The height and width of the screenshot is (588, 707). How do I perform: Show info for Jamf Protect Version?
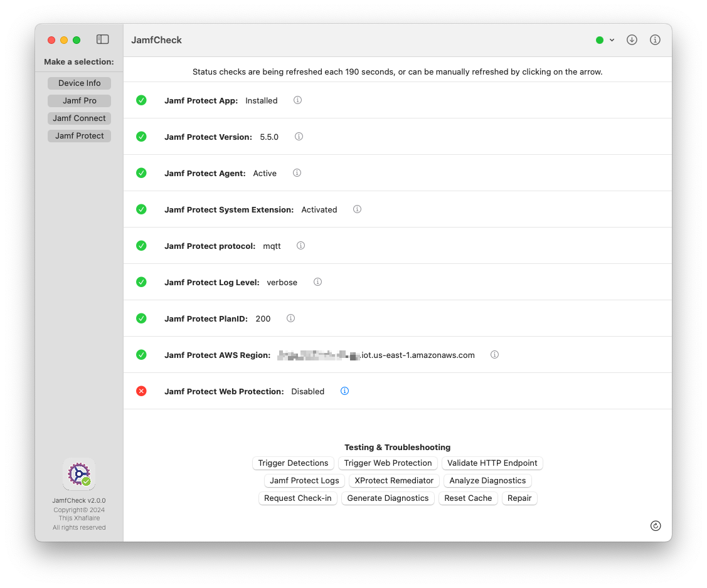(x=299, y=137)
